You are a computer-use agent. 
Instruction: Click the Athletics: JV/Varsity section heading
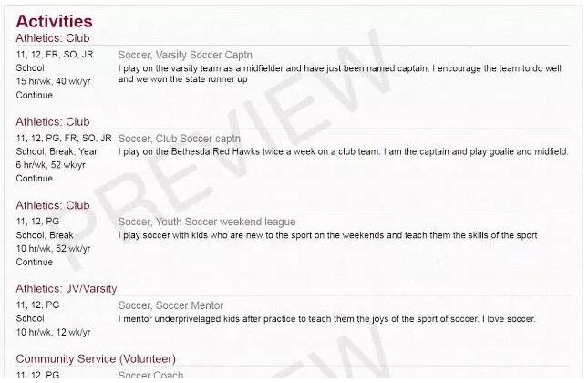pos(66,289)
